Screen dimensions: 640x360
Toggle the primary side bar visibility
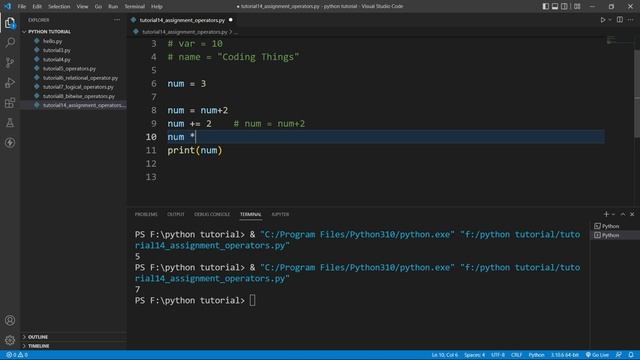tap(546, 6)
